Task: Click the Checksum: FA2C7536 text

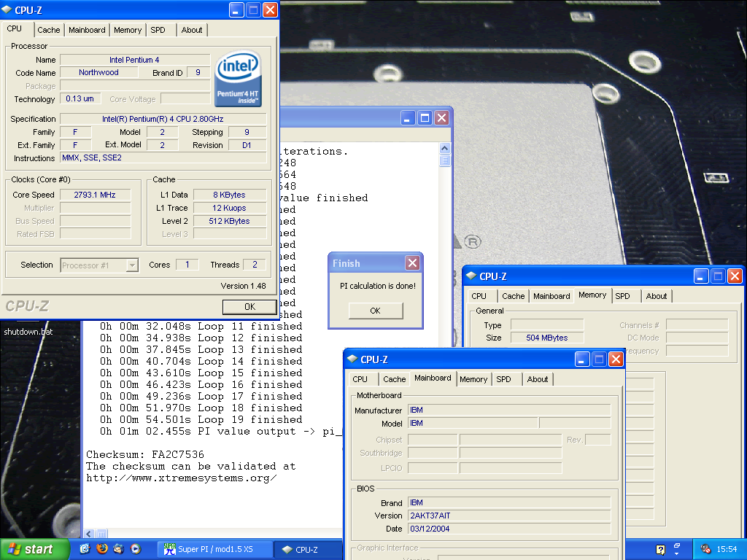Action: pyautogui.click(x=145, y=454)
